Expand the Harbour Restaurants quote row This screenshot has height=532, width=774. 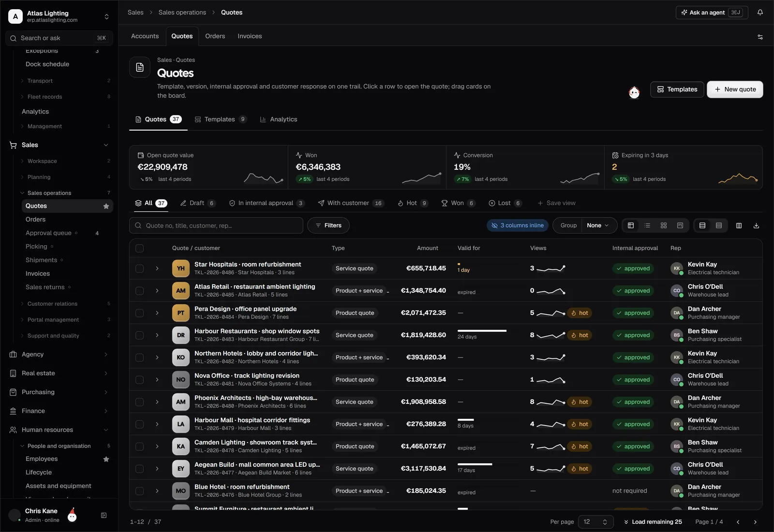(157, 335)
